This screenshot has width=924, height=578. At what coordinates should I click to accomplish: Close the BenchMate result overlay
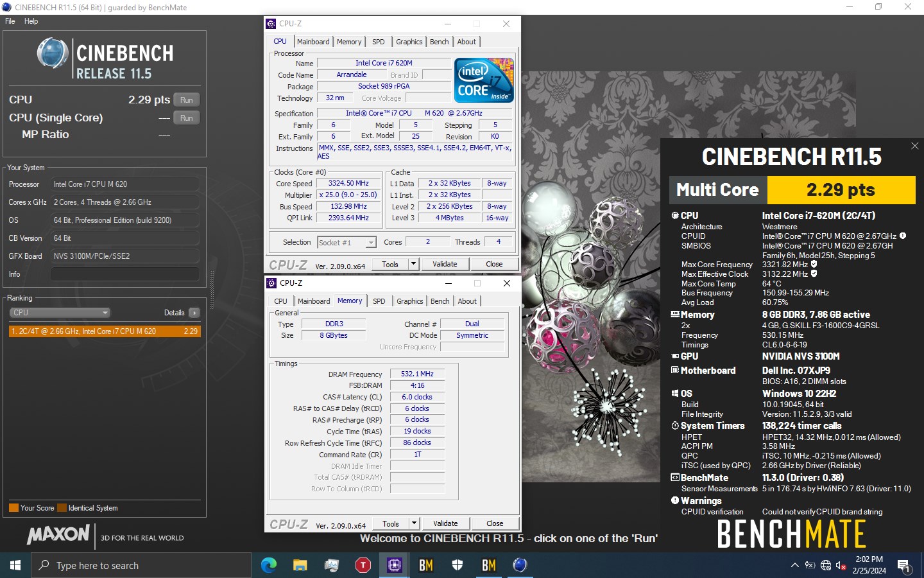click(915, 146)
